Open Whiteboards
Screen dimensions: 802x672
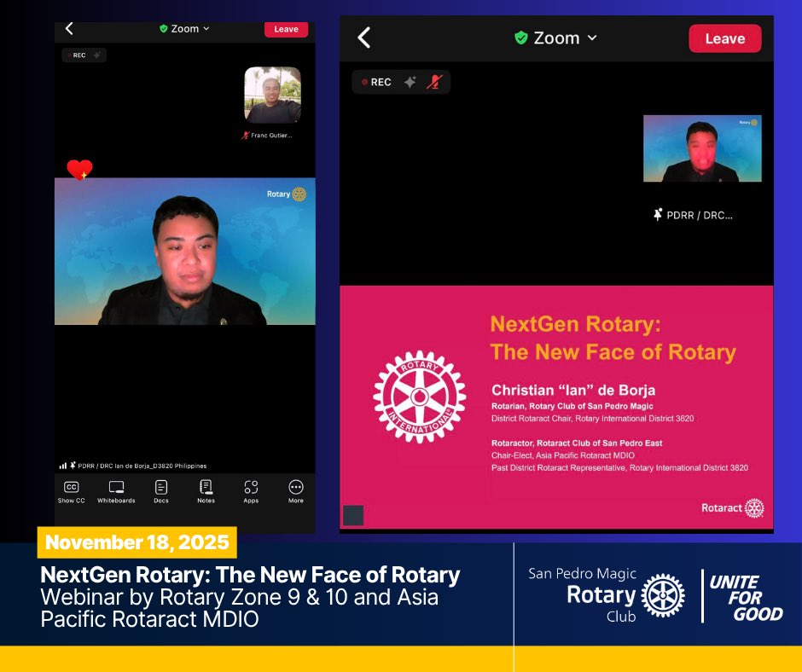(116, 492)
